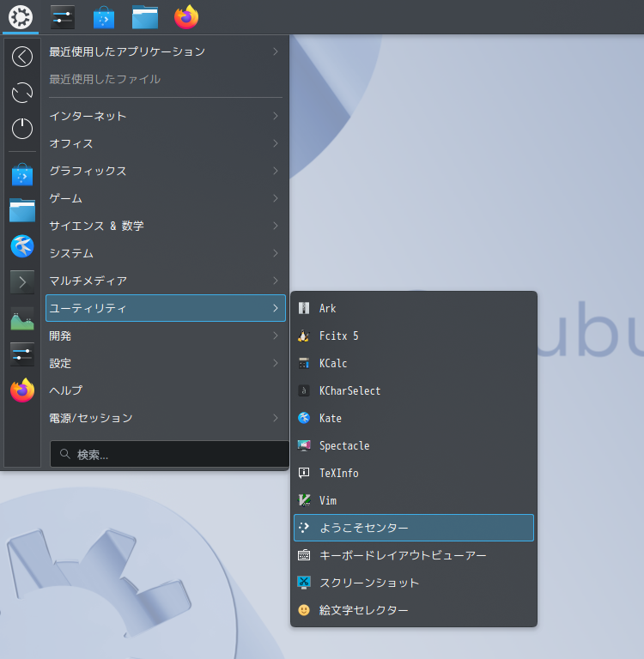Open the ヘルプ menu entry

click(166, 390)
